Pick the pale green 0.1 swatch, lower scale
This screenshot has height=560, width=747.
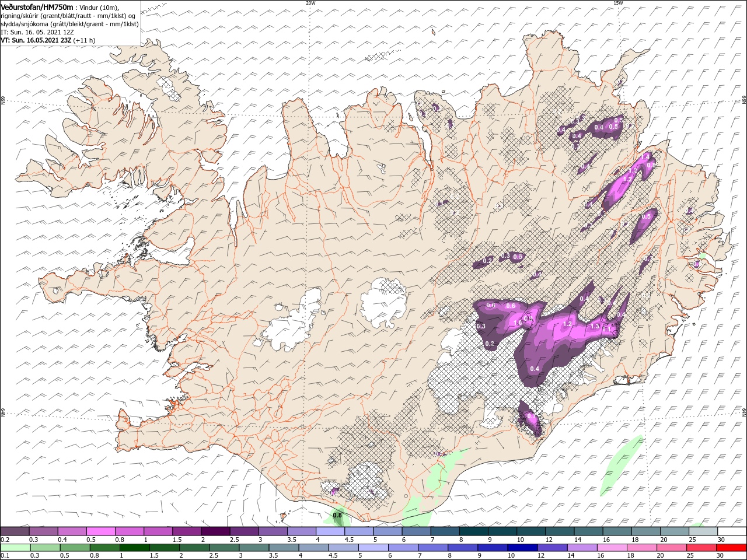(15, 547)
